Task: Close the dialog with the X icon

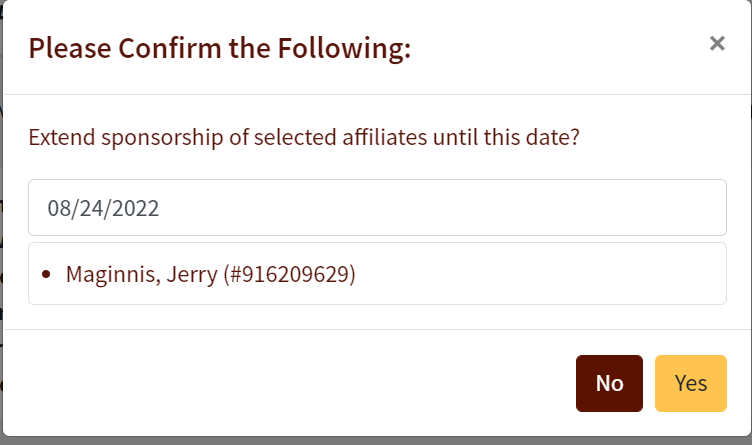Action: [x=717, y=43]
